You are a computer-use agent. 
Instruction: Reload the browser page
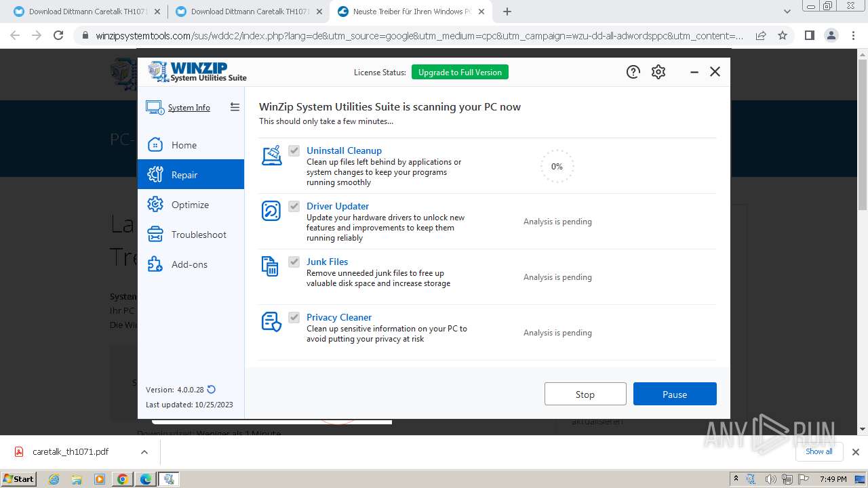(58, 35)
